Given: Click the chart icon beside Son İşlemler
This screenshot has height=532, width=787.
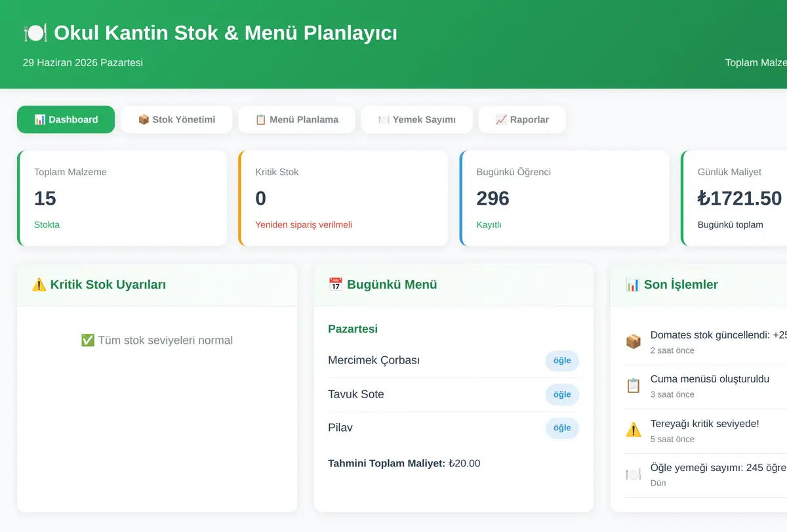Looking at the screenshot, I should [633, 285].
